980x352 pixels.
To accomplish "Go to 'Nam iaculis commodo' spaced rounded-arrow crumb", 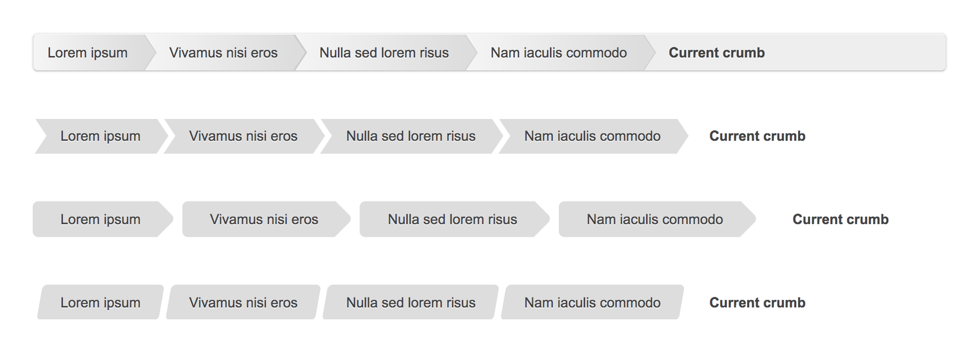I will tap(655, 219).
